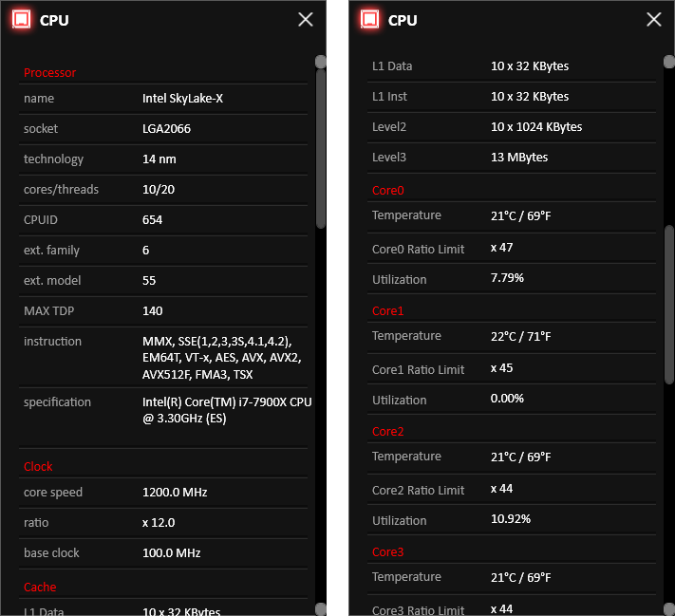Click the MAX TDP value 140
Image resolution: width=675 pixels, height=616 pixels.
click(153, 310)
